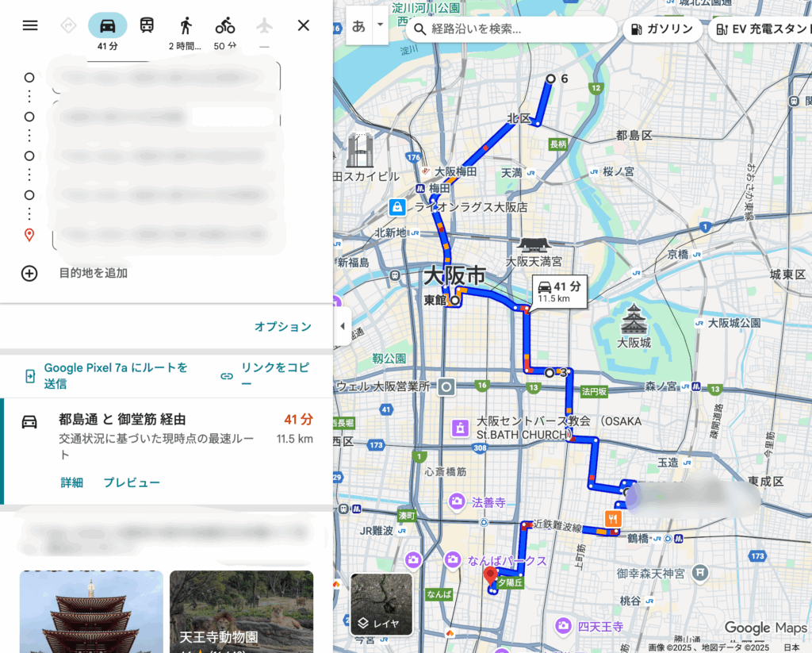Select driving travel mode car icon
This screenshot has height=653, width=812.
pyautogui.click(x=108, y=25)
